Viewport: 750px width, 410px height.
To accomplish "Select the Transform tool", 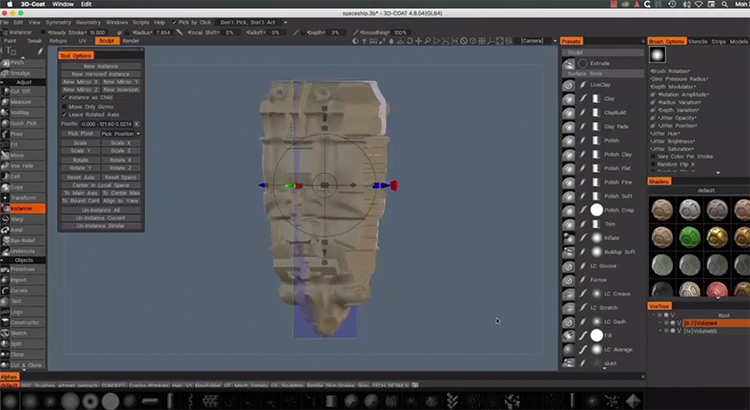I will (x=22, y=198).
